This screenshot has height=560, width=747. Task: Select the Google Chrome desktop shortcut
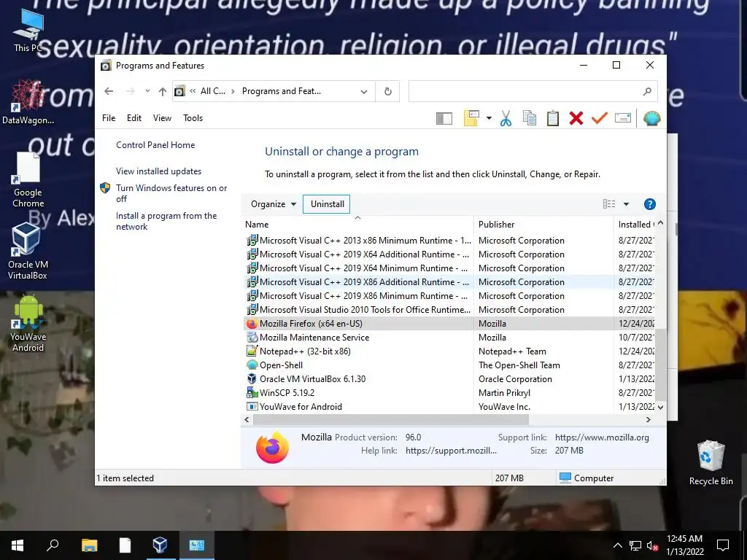pos(28,179)
